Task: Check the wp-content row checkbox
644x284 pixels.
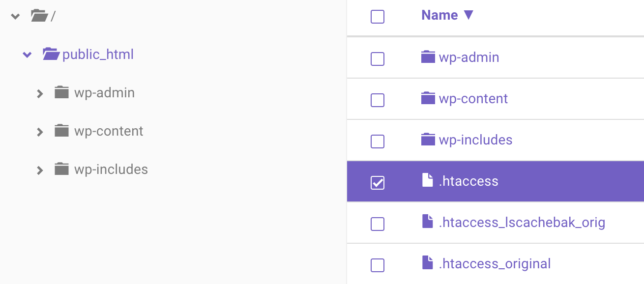Action: (378, 100)
